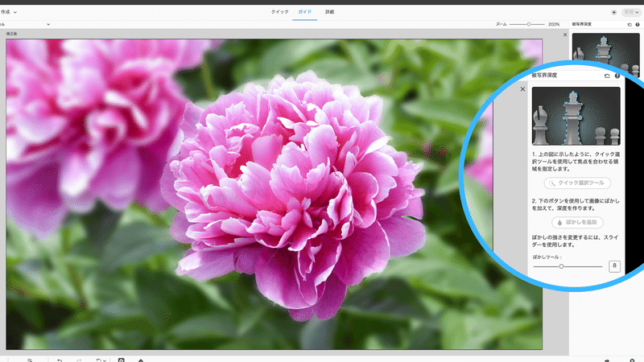Click the large chess illustration in the magnified callout
644x362 pixels.
coord(576,116)
